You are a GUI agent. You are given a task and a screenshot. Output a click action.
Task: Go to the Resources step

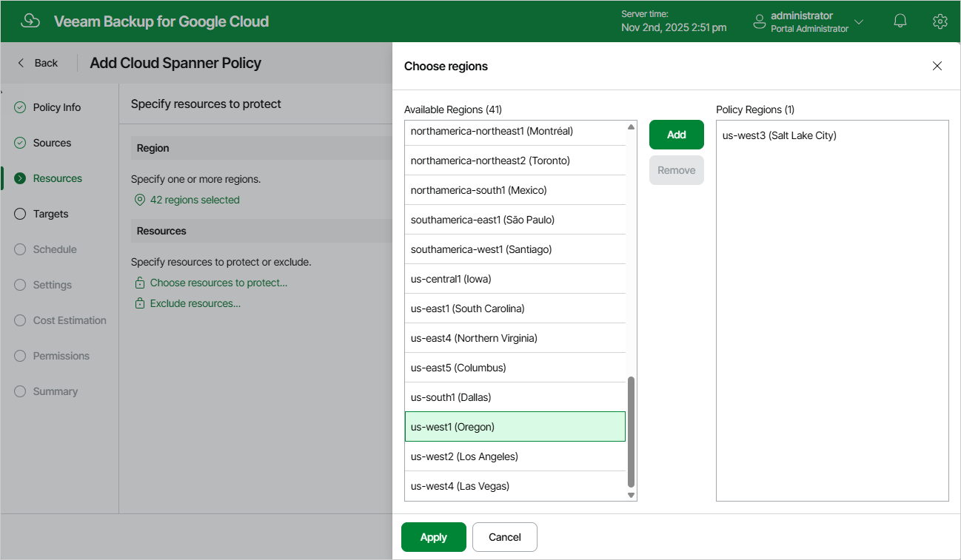(58, 178)
